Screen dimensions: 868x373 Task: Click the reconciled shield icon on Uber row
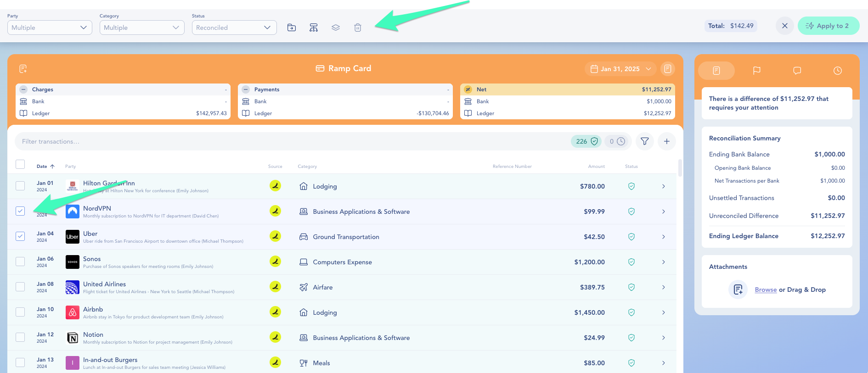tap(631, 237)
